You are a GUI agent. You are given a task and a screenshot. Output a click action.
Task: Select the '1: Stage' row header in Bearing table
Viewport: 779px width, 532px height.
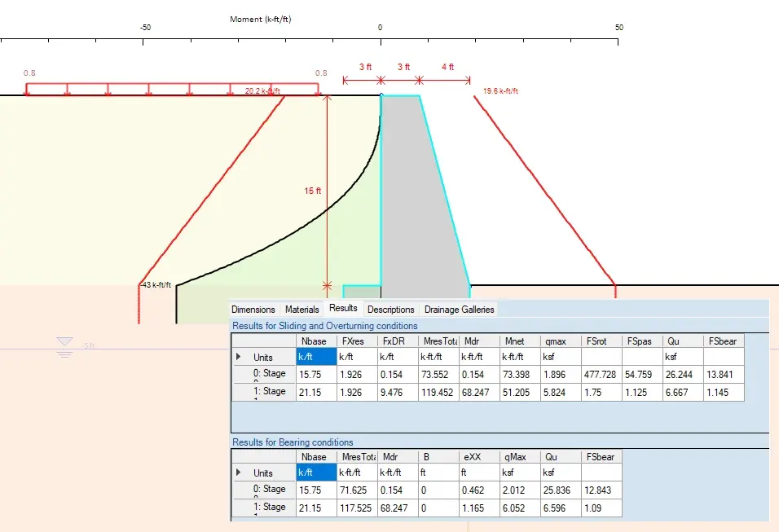pos(264,508)
